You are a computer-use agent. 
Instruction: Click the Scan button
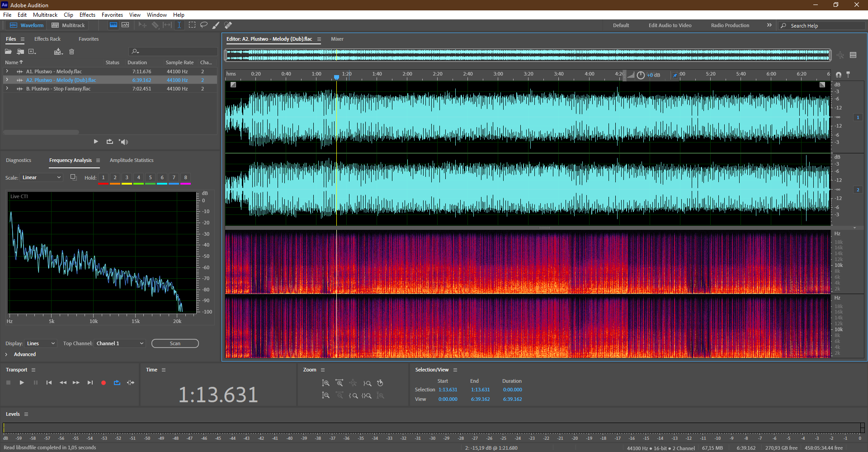pos(175,343)
